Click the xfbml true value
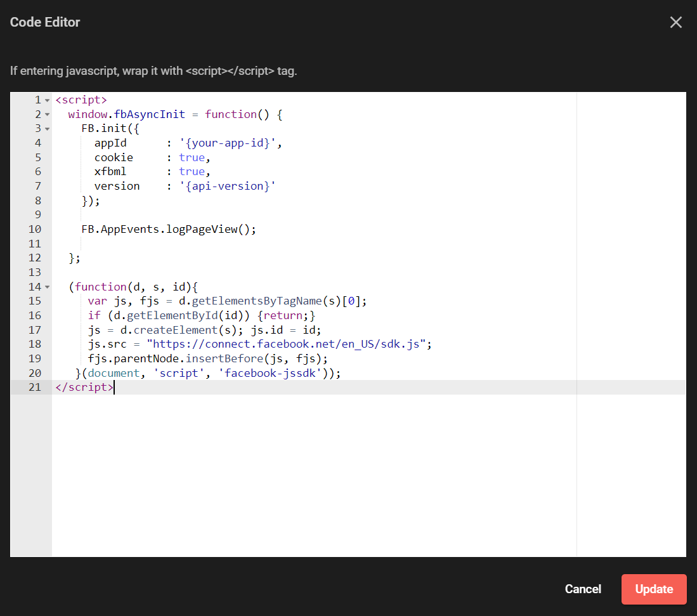The height and width of the screenshot is (616, 697). coord(192,172)
